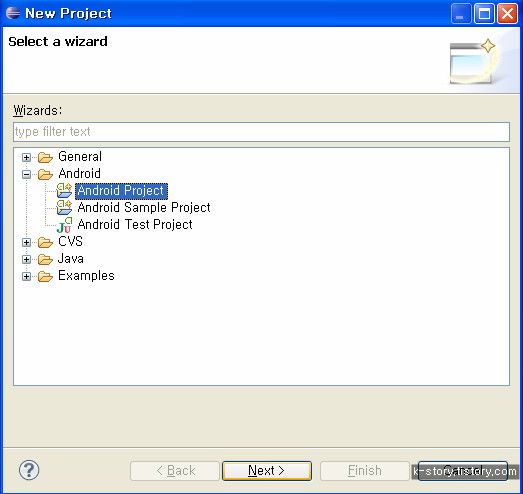The height and width of the screenshot is (494, 523).
Task: Select the Android Project entry
Action: (121, 191)
